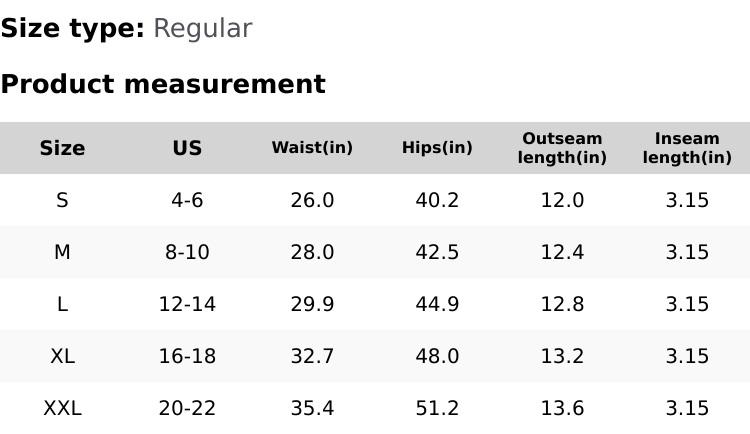Click hips value 44.9

[437, 304]
